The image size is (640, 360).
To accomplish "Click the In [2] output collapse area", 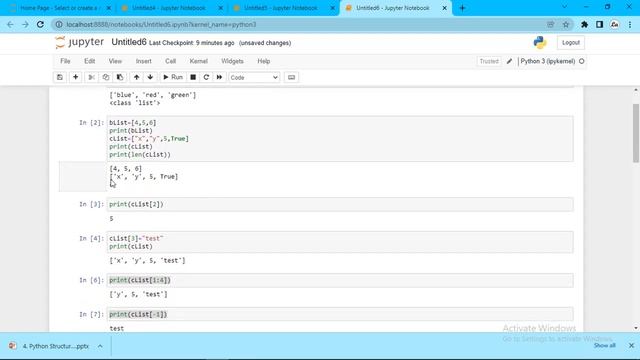I will (82, 176).
